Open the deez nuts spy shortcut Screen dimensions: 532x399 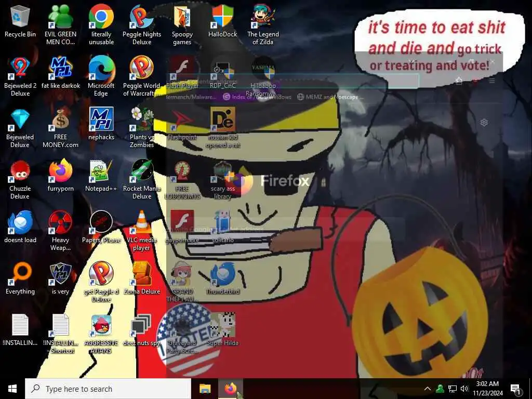coord(142,330)
